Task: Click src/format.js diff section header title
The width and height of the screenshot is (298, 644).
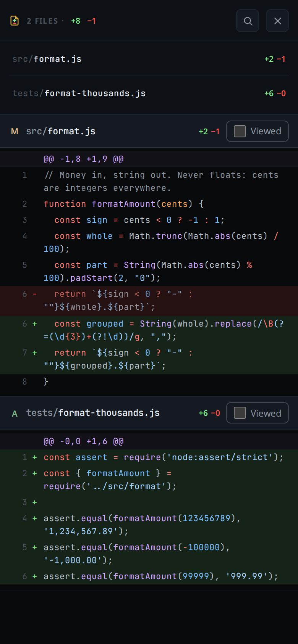Action: (x=61, y=131)
